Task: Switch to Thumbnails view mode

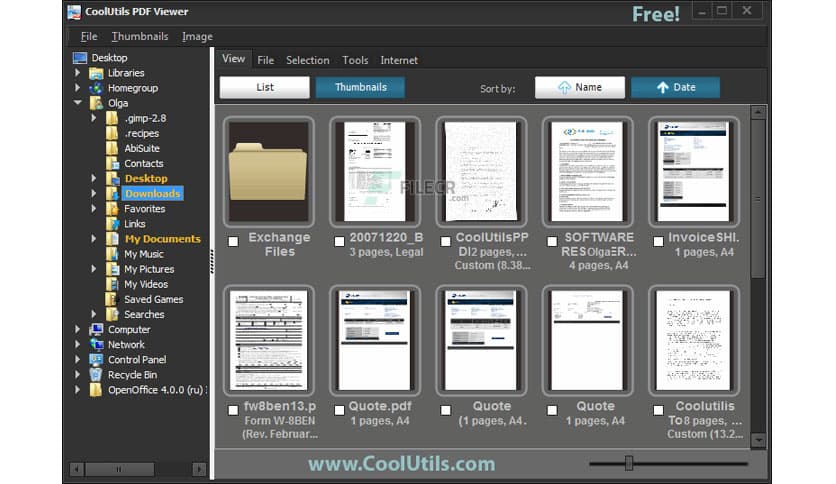Action: [x=360, y=87]
